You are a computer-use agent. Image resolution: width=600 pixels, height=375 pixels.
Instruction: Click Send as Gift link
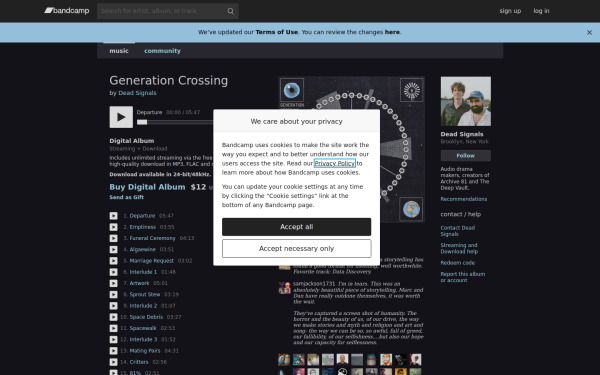[126, 197]
